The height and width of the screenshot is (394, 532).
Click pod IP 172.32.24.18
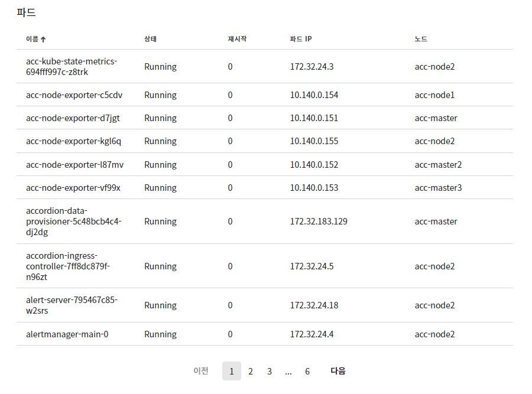pyautogui.click(x=314, y=305)
